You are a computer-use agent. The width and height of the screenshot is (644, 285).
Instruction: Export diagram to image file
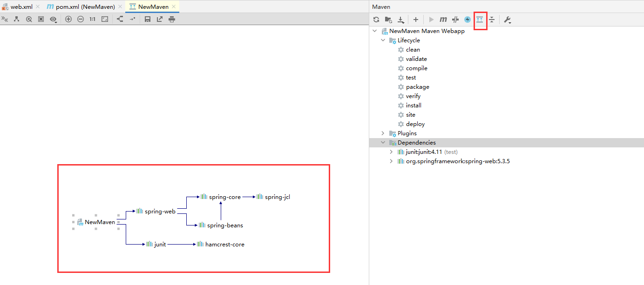click(160, 19)
